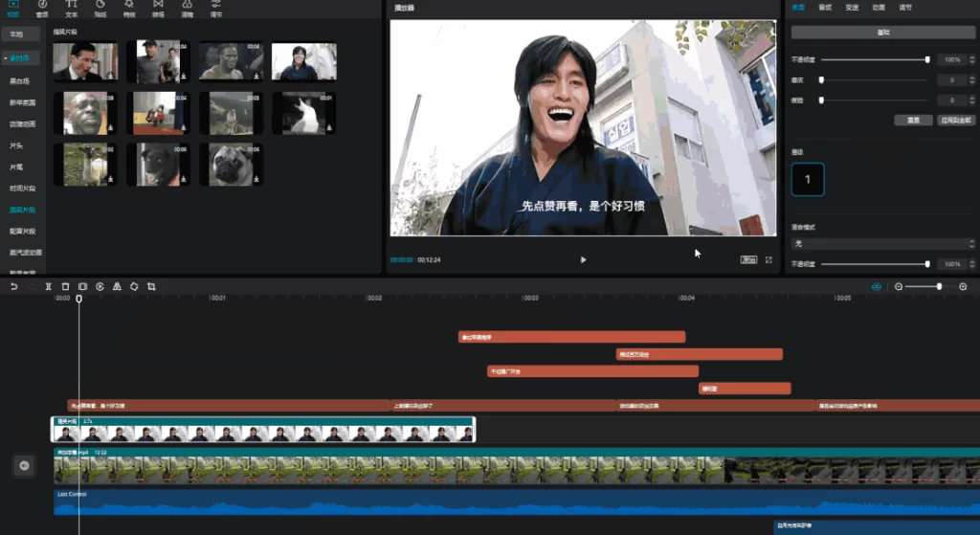Image resolution: width=980 pixels, height=535 pixels.
Task: Click the reverse playback icon
Action: pyautogui.click(x=100, y=286)
